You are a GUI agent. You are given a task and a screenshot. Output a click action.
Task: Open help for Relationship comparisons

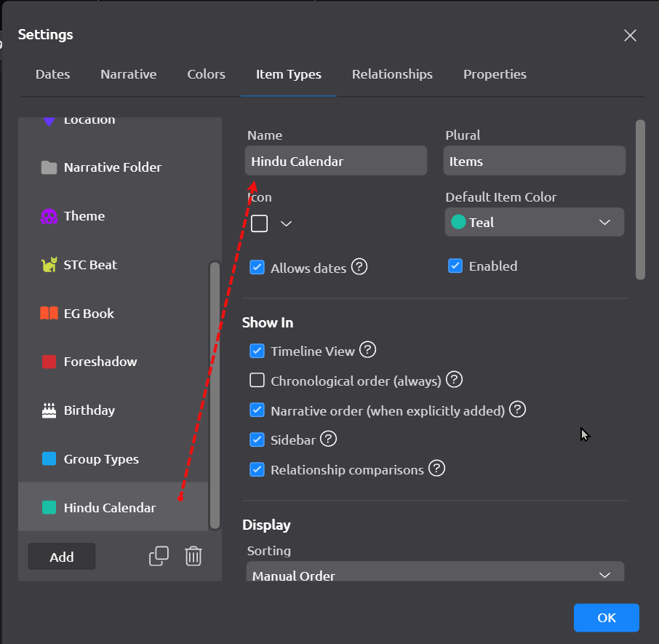pos(436,469)
